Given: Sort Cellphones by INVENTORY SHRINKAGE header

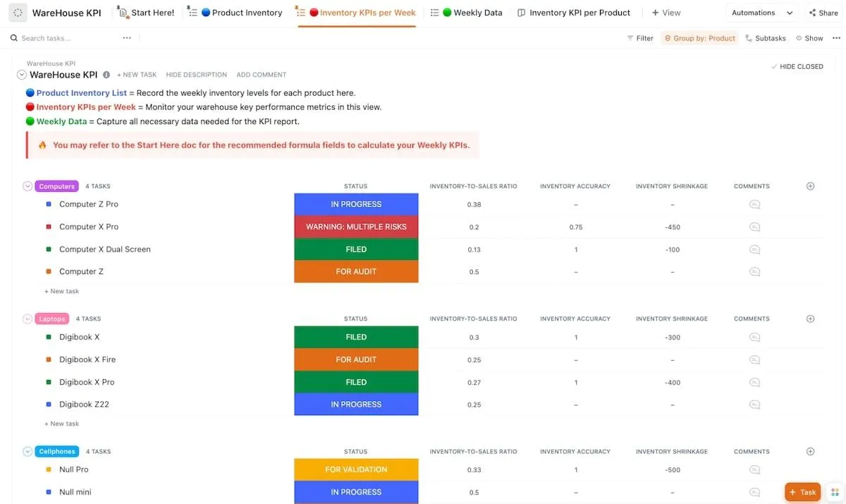Looking at the screenshot, I should pyautogui.click(x=672, y=451).
